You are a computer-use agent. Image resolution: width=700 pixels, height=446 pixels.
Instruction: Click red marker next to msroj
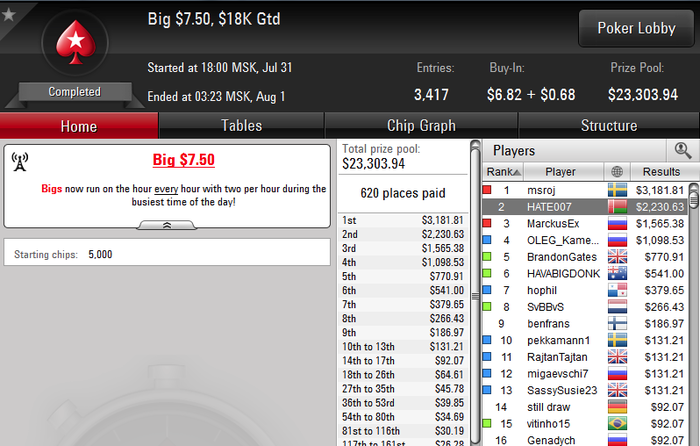487,190
